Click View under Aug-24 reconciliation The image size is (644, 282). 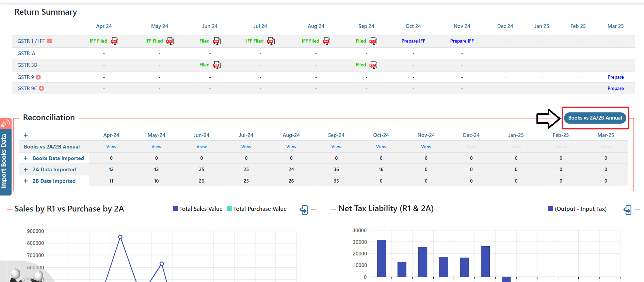pyautogui.click(x=291, y=147)
